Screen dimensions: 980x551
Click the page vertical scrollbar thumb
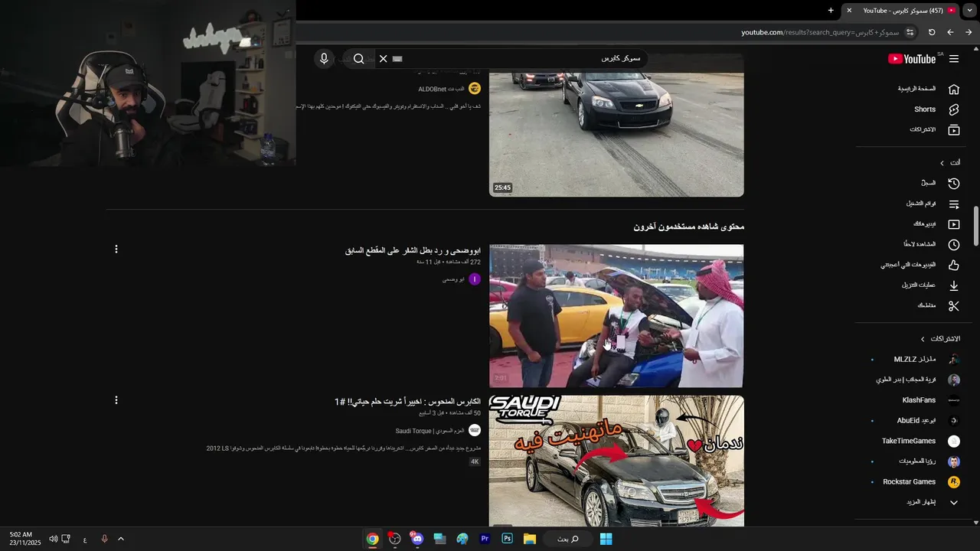pyautogui.click(x=976, y=226)
